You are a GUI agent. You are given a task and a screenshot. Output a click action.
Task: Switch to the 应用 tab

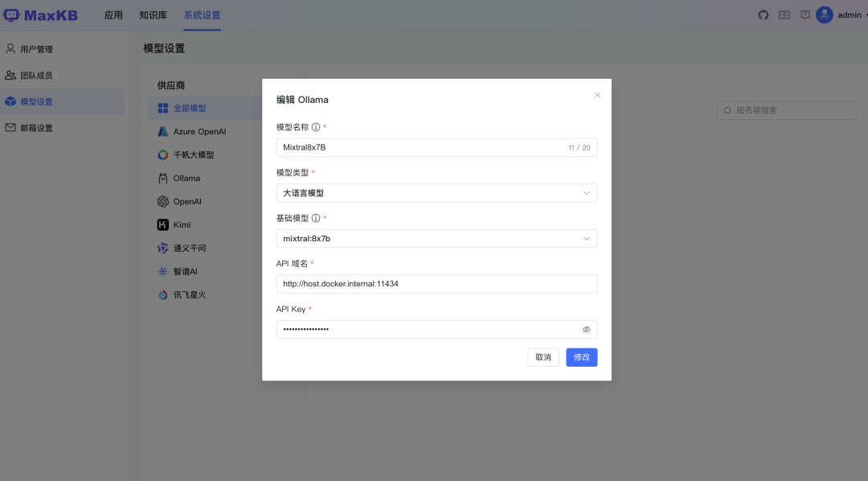click(114, 14)
